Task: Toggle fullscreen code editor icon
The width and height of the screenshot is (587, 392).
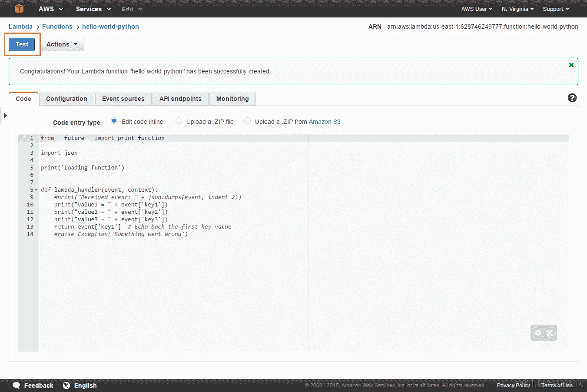Action: click(550, 333)
